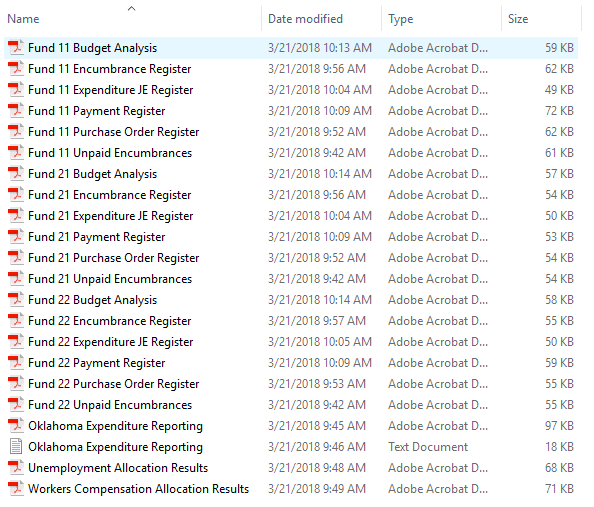The height and width of the screenshot is (507, 594).
Task: Select the Fund 21 Unpaid Encumbrances file name
Action: coord(110,279)
